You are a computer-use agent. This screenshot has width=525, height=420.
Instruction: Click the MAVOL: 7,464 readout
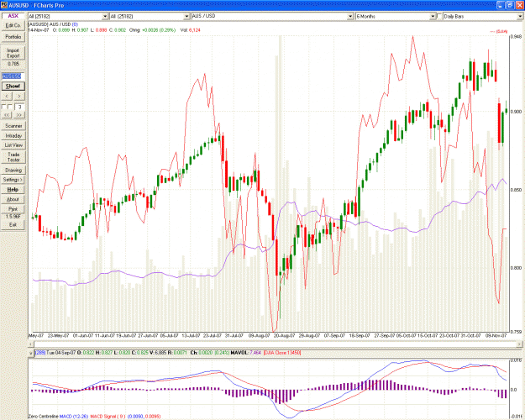(246, 353)
